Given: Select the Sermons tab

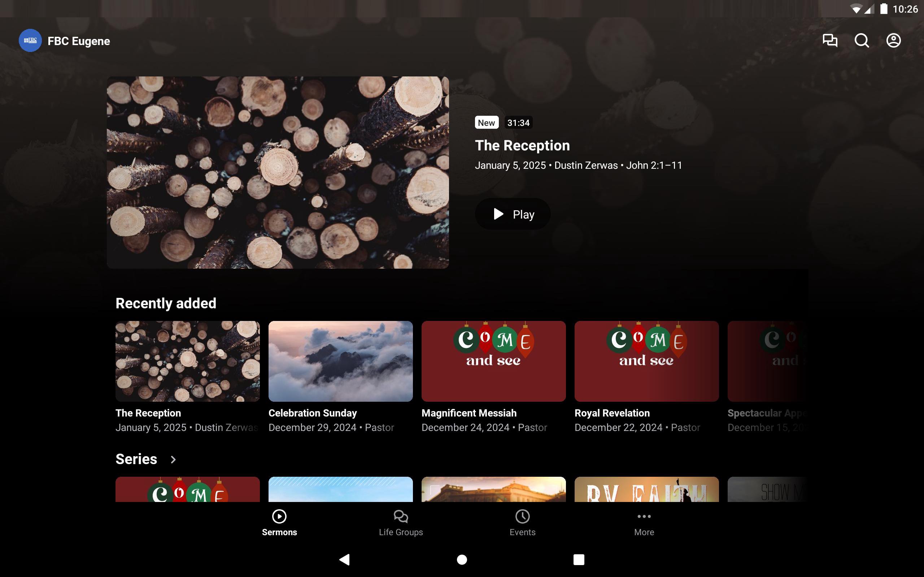Looking at the screenshot, I should pos(279,523).
